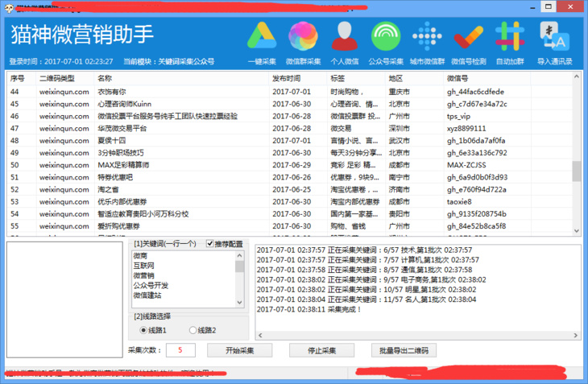This screenshot has height=384, width=588.
Task: Open the 自动加群 hashtag icon
Action: click(510, 35)
